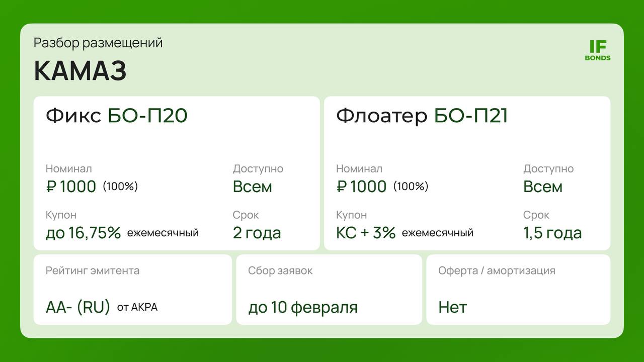Click the до 10 февраля deadline
This screenshot has height=362, width=644.
pyautogui.click(x=303, y=307)
